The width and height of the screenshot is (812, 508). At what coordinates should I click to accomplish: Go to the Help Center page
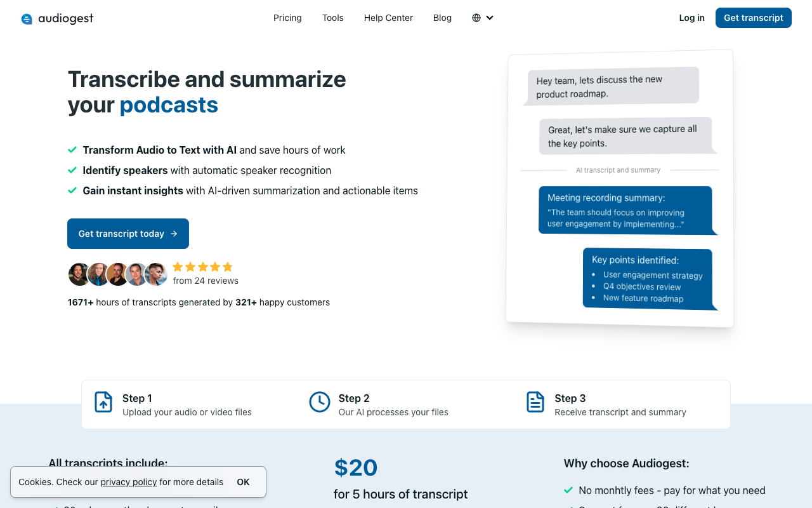click(388, 18)
